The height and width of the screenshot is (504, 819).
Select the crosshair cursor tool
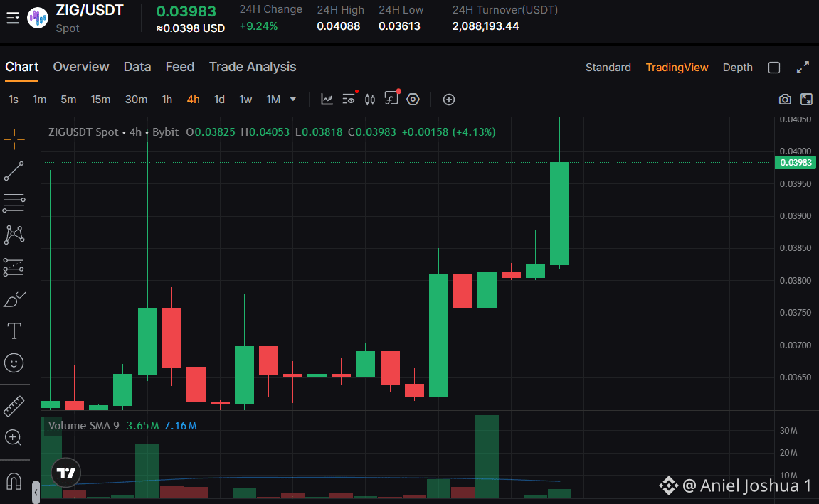[14, 139]
